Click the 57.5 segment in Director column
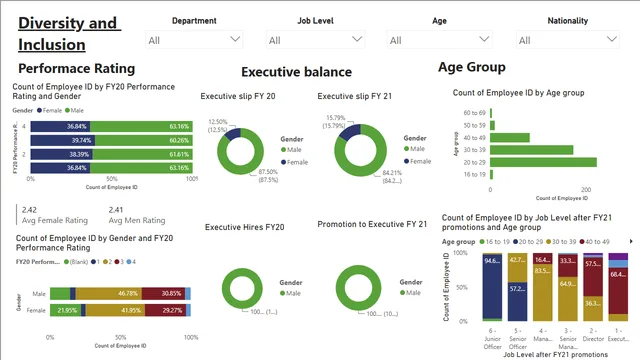 point(593,277)
